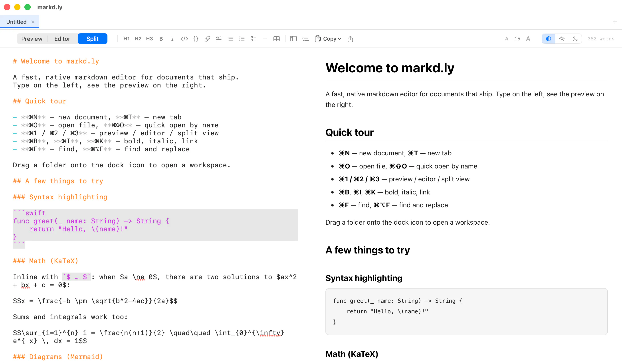Click '### Syntax highlighting' line in editor
The width and height of the screenshot is (622, 364).
pyautogui.click(x=60, y=197)
